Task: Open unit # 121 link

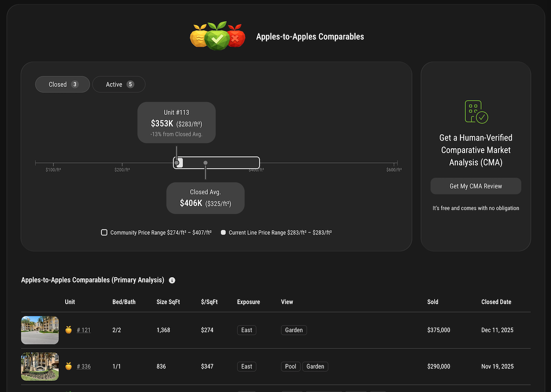Action: click(83, 330)
